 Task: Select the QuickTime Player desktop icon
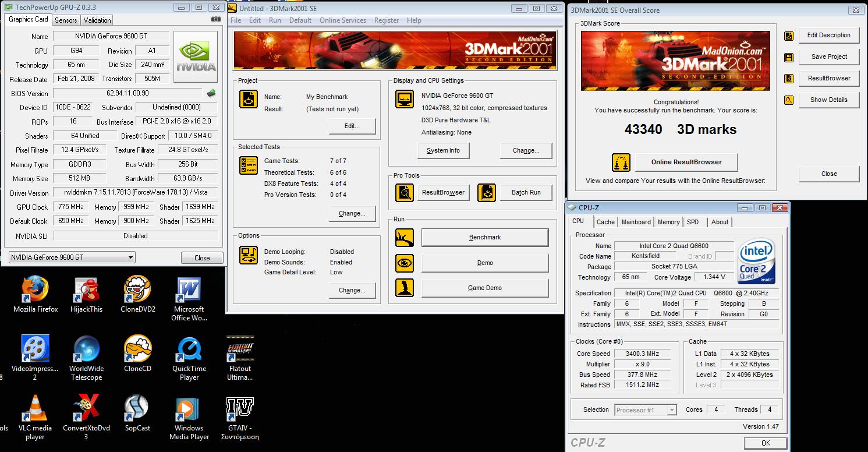coord(189,358)
